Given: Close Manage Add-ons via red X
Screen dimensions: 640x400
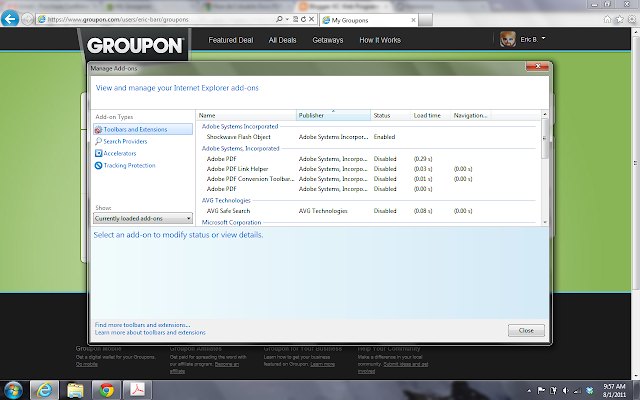Looking at the screenshot, I should [538, 66].
